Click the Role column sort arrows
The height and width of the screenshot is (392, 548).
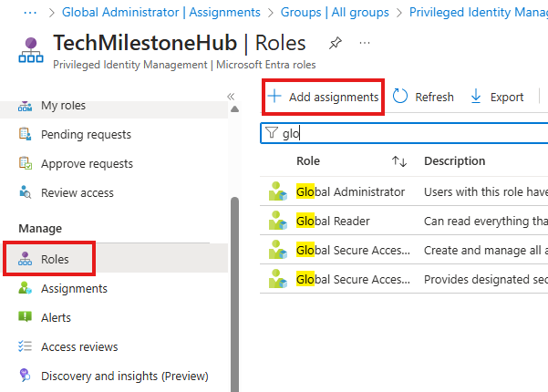click(399, 161)
